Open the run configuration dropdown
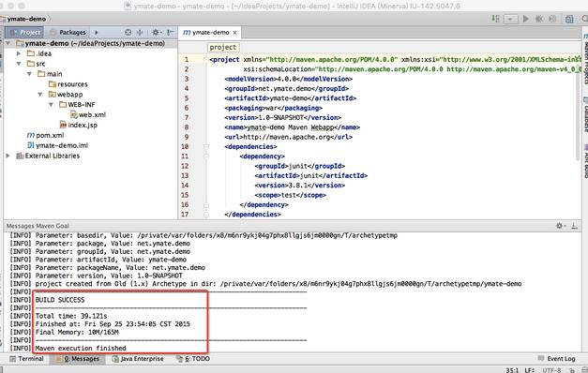 tap(510, 19)
